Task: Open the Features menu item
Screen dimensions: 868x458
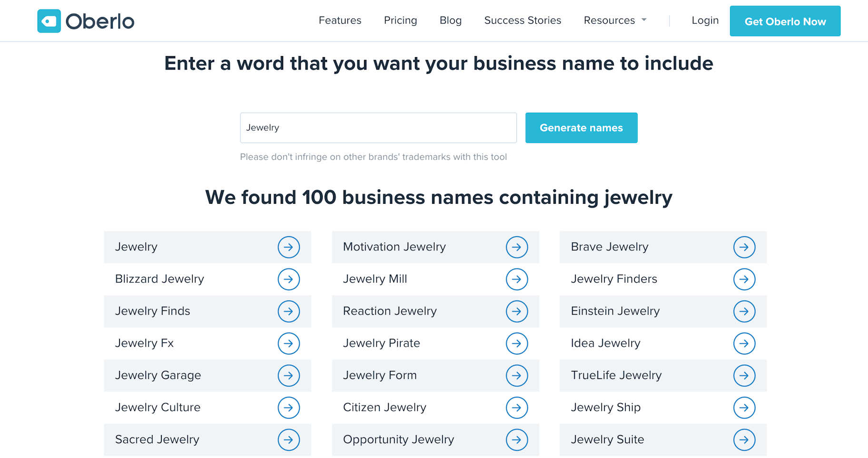Action: (x=340, y=20)
